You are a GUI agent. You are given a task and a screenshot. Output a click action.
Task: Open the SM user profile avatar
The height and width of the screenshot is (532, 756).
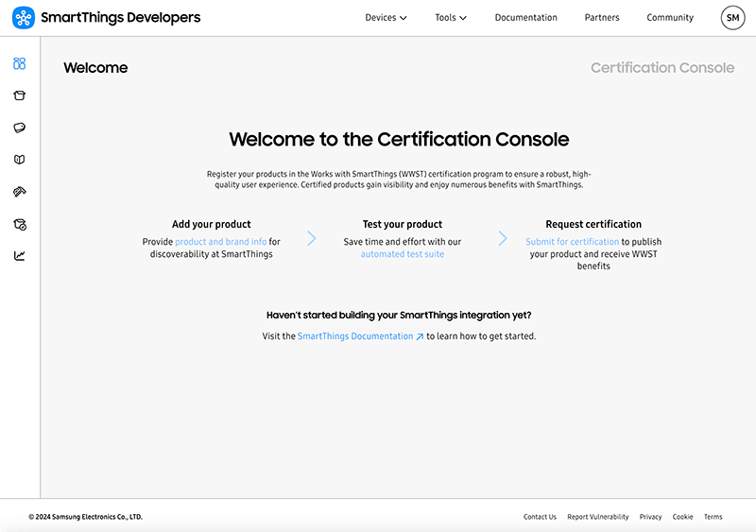coord(732,18)
